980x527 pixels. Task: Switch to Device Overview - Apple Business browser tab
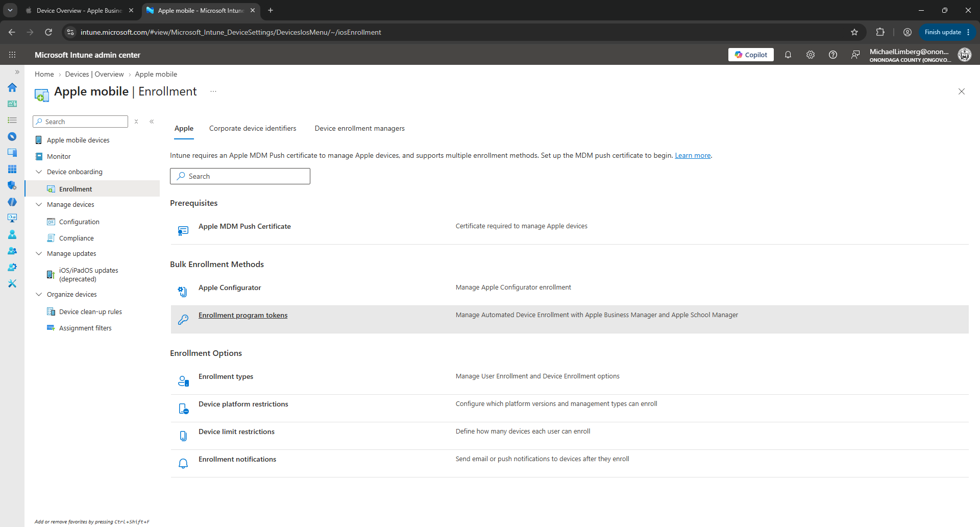click(x=79, y=10)
